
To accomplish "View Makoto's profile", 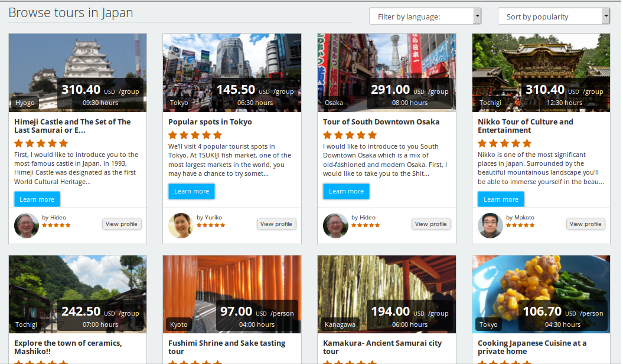I will [585, 224].
